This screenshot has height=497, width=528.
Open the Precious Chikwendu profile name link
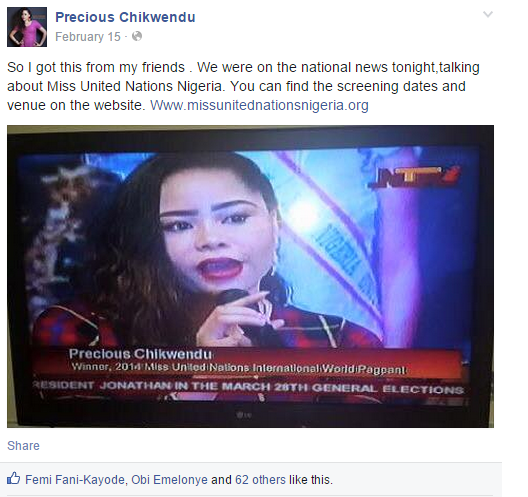(125, 17)
